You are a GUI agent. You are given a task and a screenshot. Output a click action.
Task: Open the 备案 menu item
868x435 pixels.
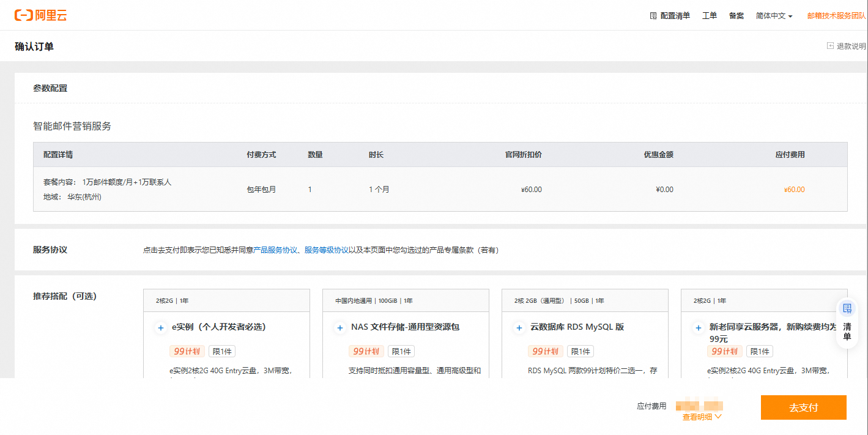(x=736, y=16)
